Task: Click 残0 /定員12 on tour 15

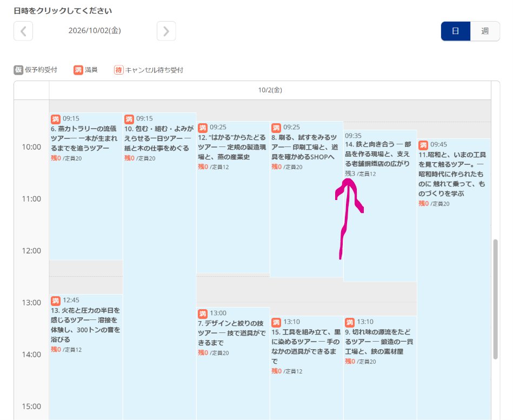Action: pos(287,371)
